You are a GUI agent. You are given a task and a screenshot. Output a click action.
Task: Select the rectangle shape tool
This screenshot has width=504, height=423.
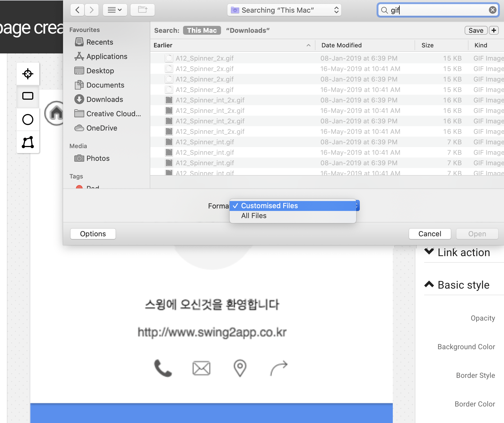28,96
